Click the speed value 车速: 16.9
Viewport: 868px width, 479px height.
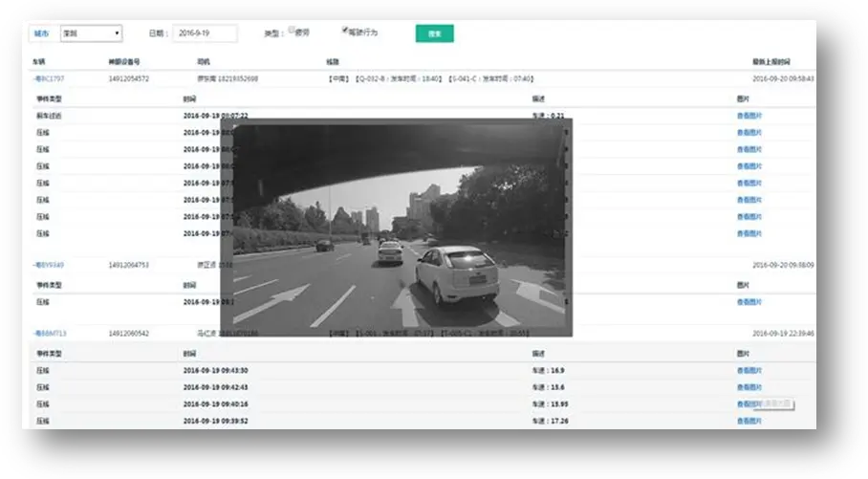548,370
